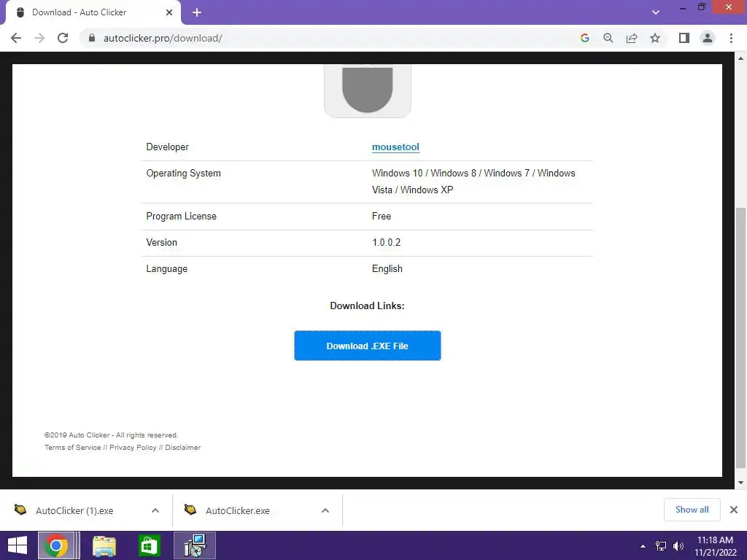This screenshot has width=747, height=560.
Task: Open the Chrome profile avatar
Action: point(708,38)
